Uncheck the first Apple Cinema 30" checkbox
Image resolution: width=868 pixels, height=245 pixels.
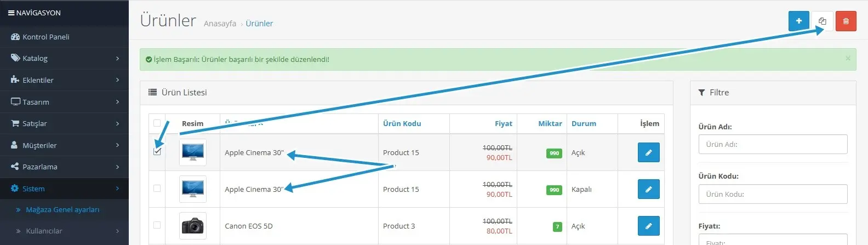pos(157,151)
